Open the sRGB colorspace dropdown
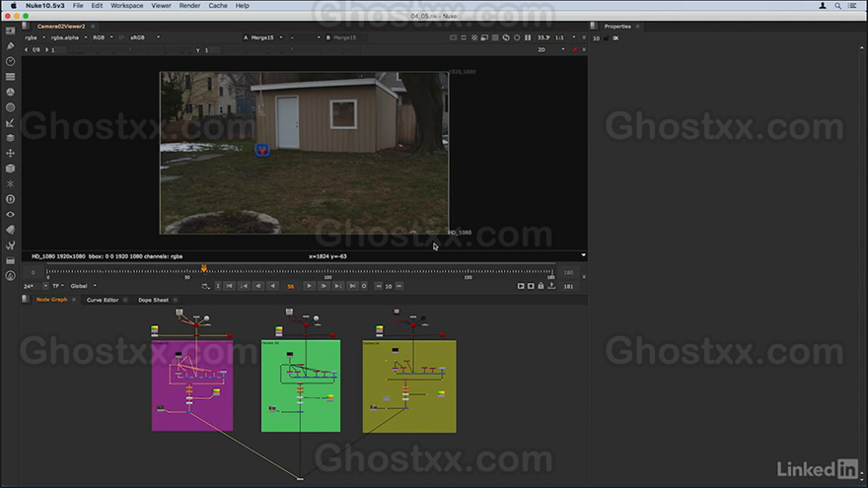The image size is (868, 488). [145, 37]
